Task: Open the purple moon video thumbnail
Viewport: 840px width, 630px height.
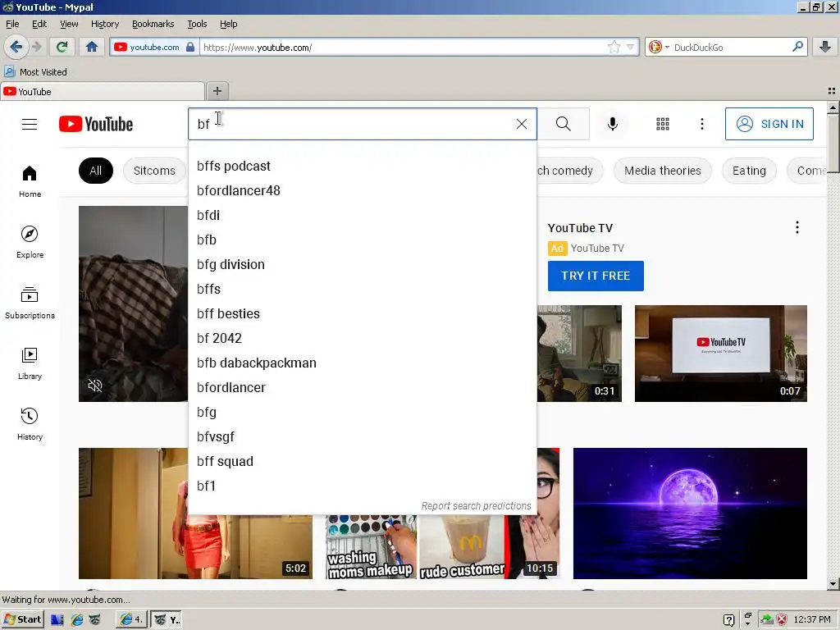Action: click(690, 514)
